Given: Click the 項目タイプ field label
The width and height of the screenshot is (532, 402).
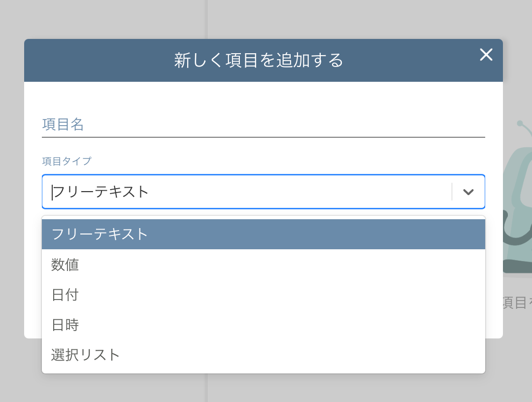Looking at the screenshot, I should tap(66, 161).
